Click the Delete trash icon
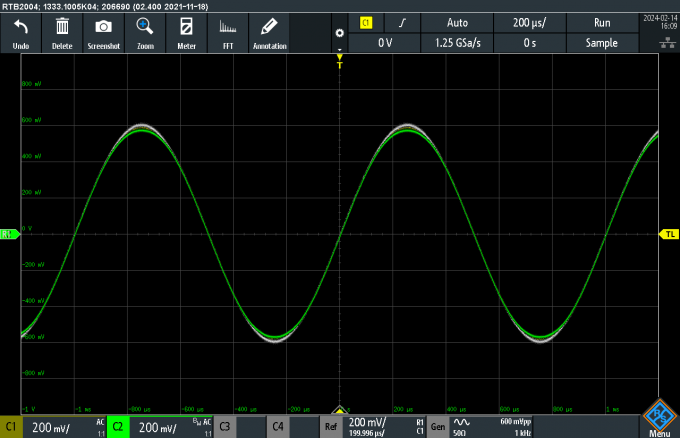Image resolution: width=680 pixels, height=438 pixels. coord(62,33)
